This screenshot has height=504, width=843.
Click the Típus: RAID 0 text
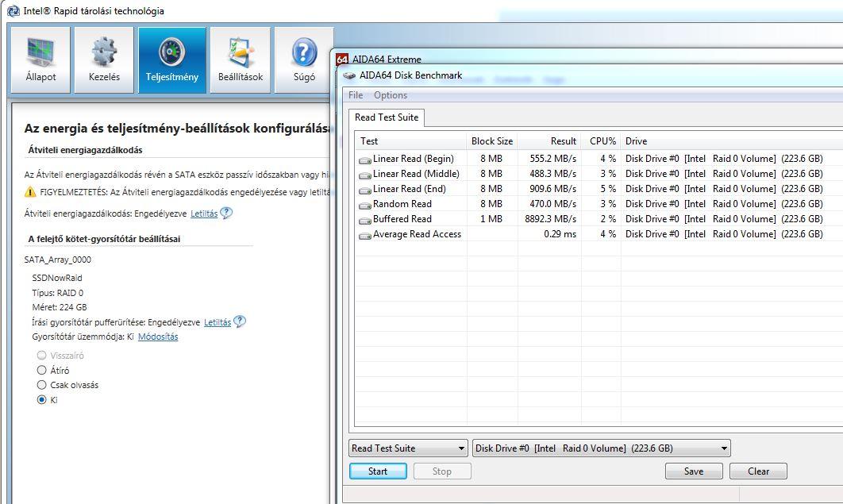[57, 293]
